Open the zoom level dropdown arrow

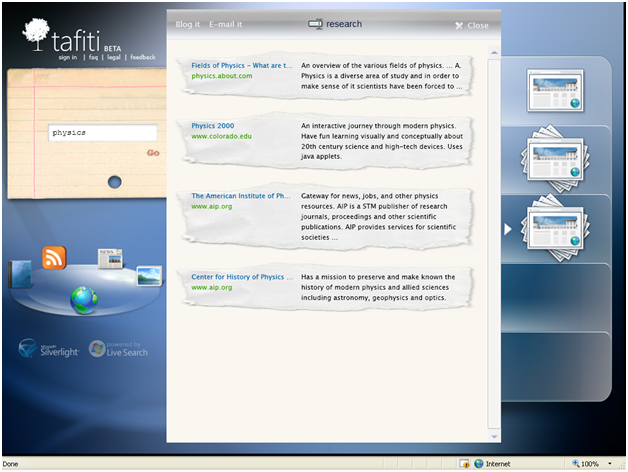pos(610,464)
